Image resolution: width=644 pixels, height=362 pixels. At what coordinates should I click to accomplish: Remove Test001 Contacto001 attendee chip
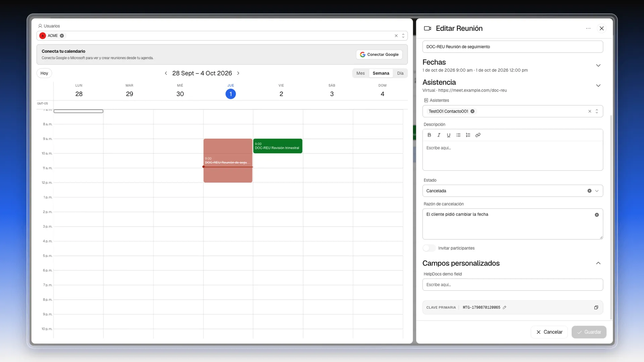[x=472, y=111]
